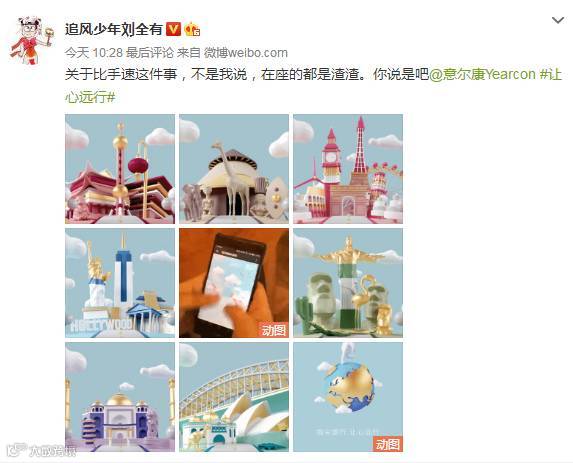
Task: Click the orange V verified badge
Action: coord(174,29)
